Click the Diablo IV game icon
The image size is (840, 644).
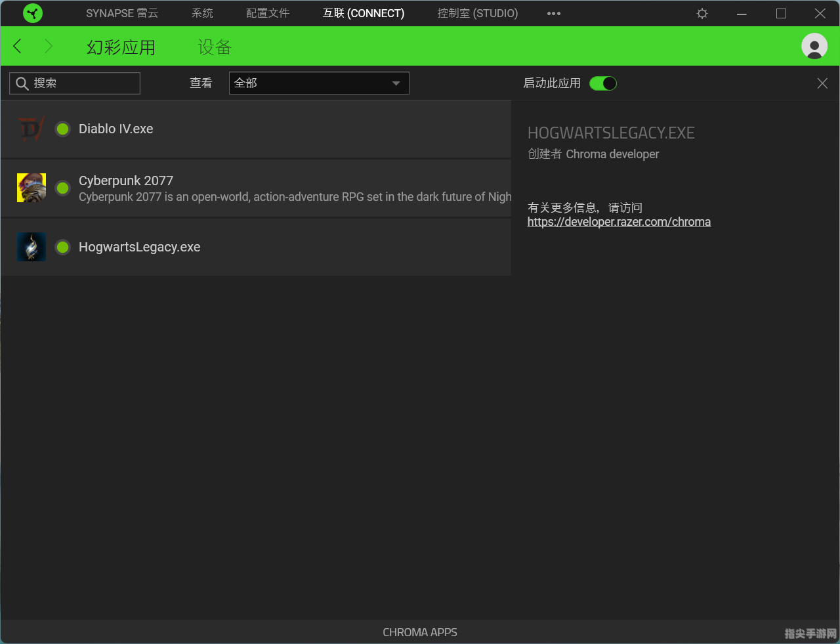31,129
